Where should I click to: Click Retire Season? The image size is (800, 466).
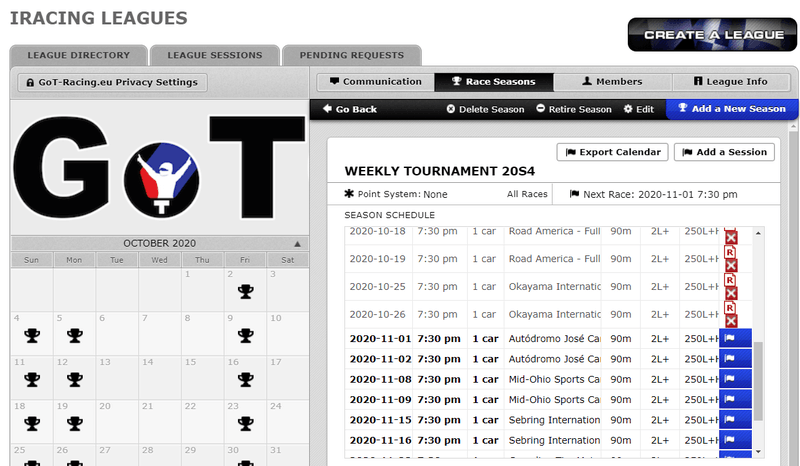point(574,109)
